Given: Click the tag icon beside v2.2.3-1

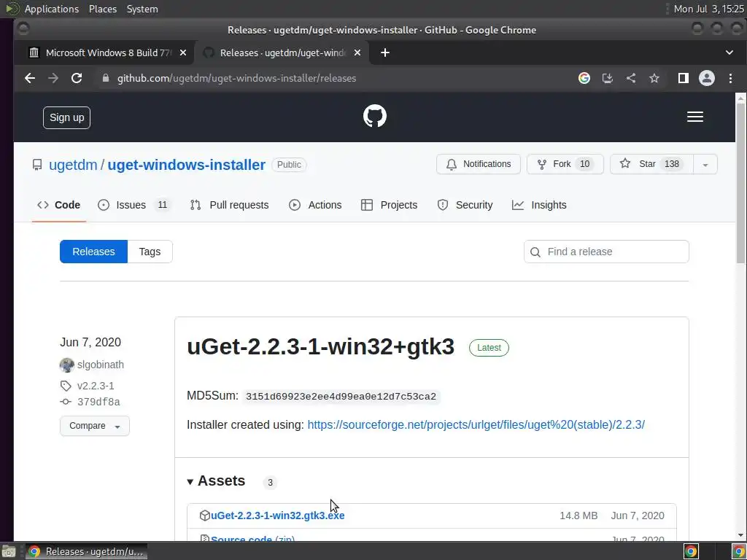Looking at the screenshot, I should click(x=65, y=386).
